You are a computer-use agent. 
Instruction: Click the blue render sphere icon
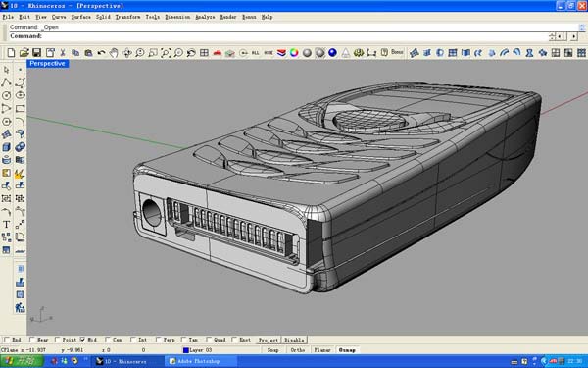click(332, 53)
